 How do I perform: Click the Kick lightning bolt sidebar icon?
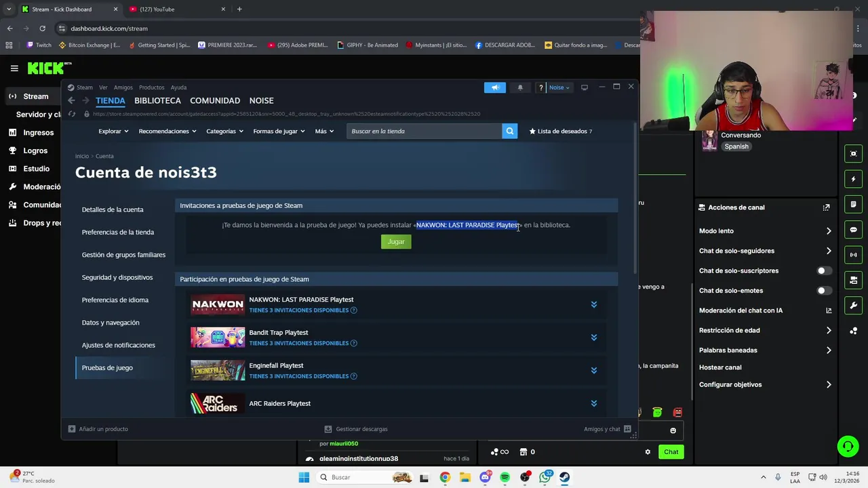(x=854, y=179)
